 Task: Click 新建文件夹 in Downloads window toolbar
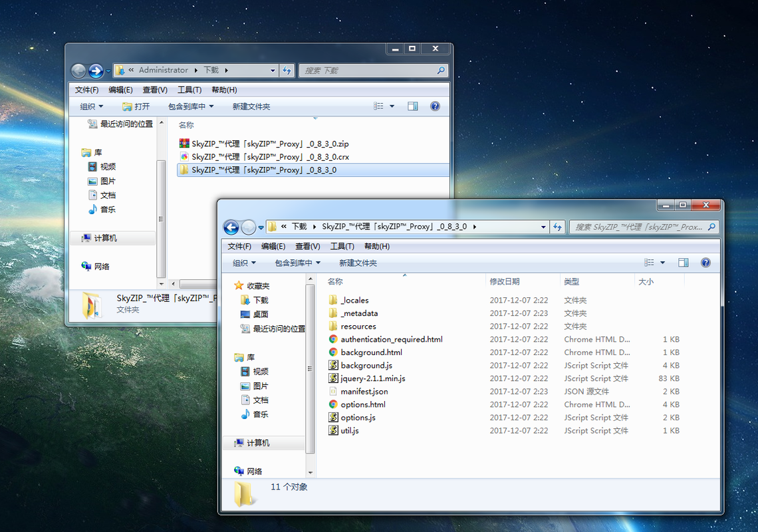251,106
